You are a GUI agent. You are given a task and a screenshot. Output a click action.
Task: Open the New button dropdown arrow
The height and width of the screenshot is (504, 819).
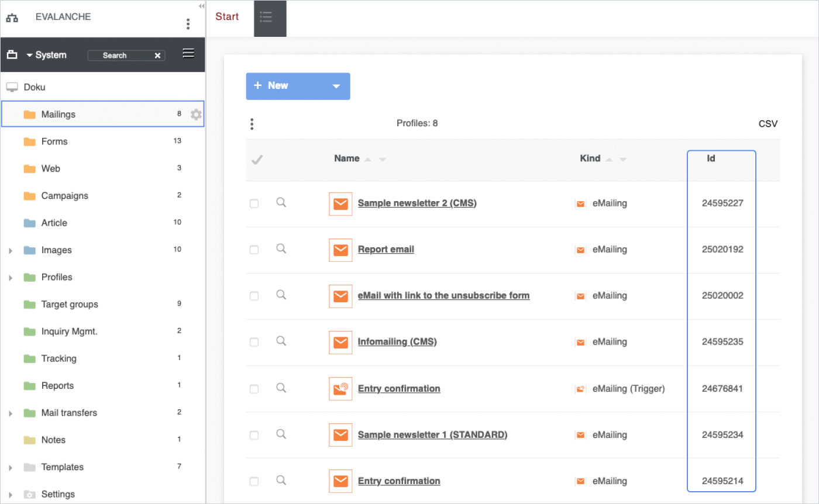pyautogui.click(x=336, y=86)
